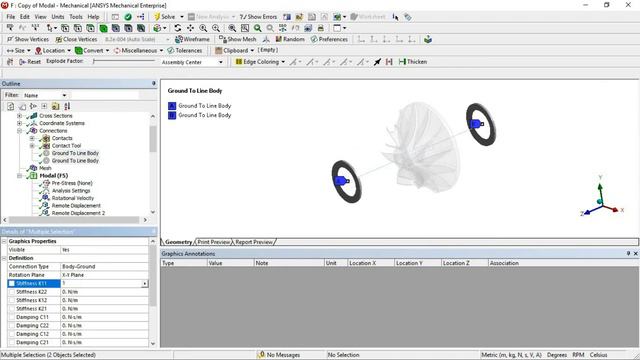
Task: Open the Edit menu
Action: (24, 17)
